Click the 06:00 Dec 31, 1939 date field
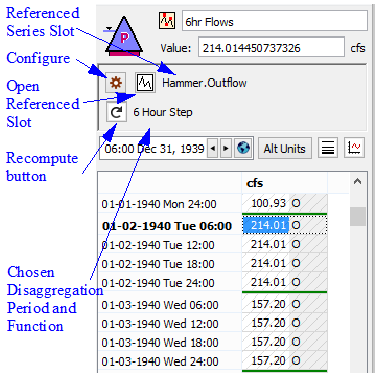 154,148
